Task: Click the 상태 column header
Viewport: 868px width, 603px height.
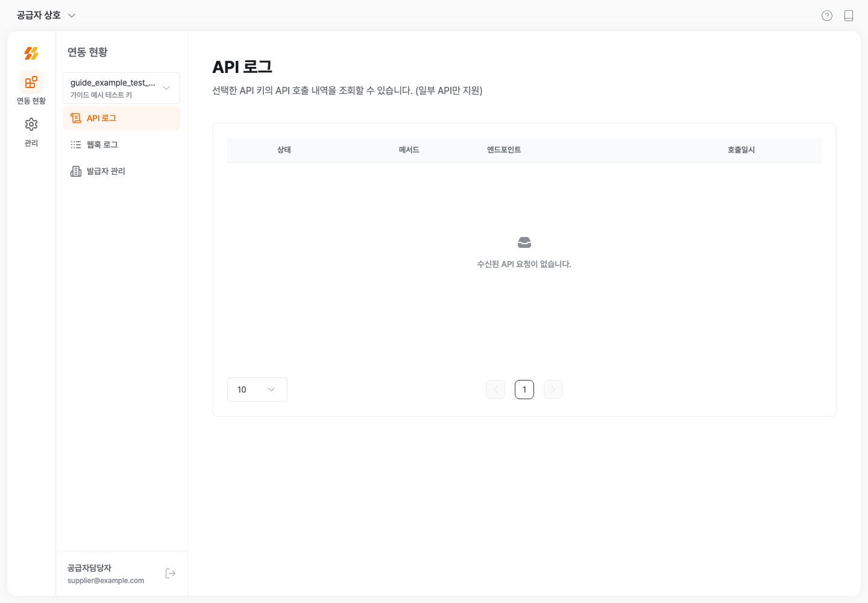Action: point(284,150)
